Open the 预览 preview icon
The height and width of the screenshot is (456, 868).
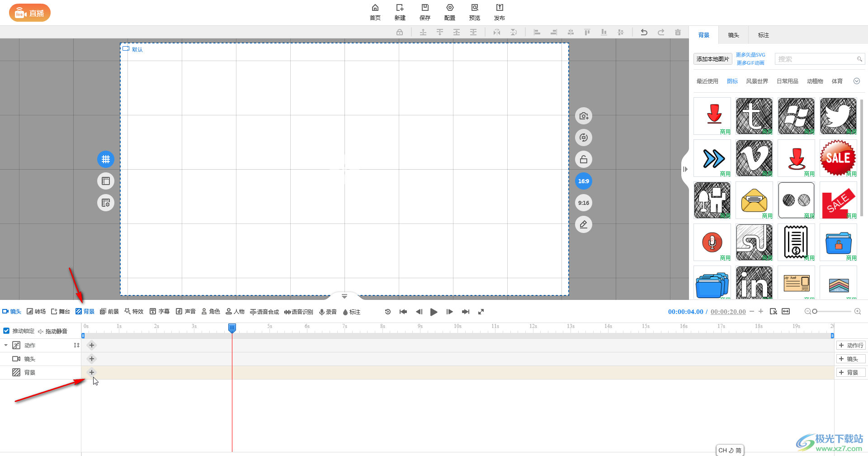point(474,12)
